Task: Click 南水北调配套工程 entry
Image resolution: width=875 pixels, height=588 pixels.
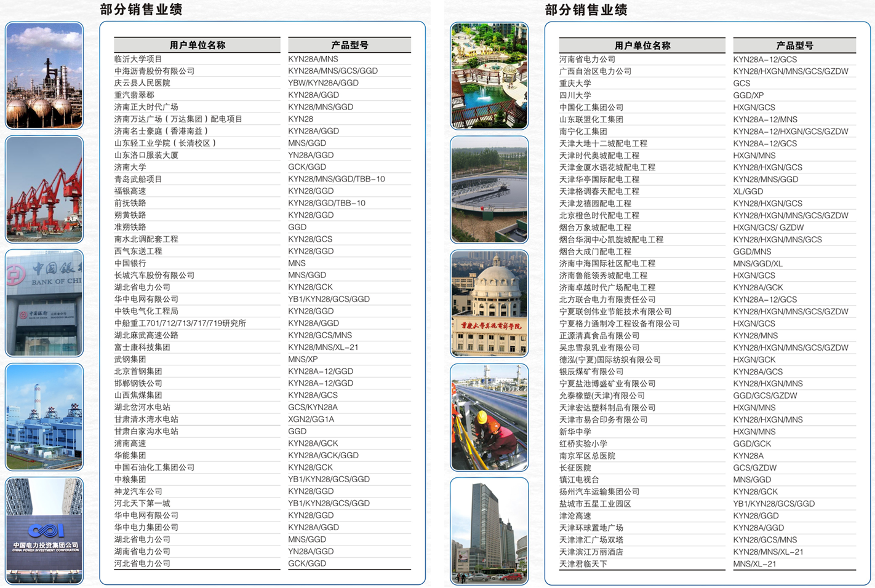Action: (146, 239)
